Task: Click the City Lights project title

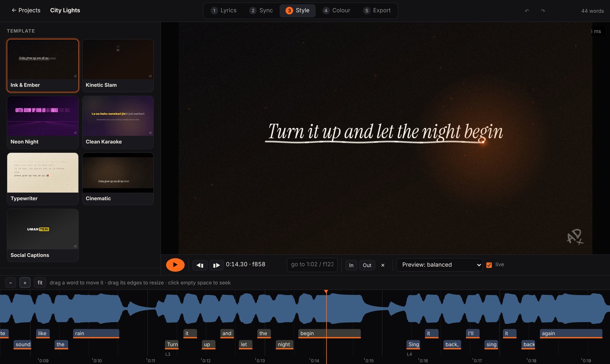Action: click(x=65, y=10)
